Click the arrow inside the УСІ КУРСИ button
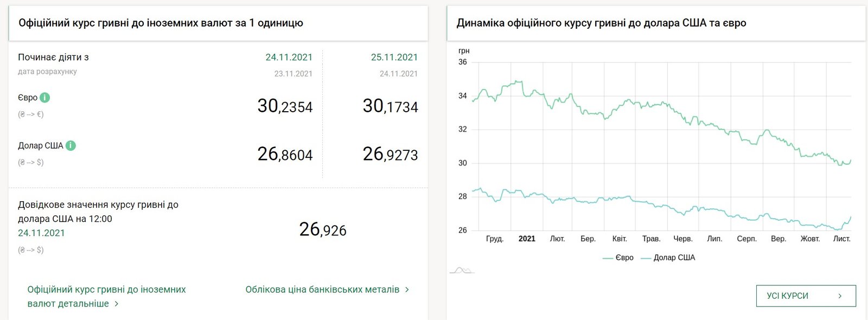The image size is (868, 320). tap(839, 296)
